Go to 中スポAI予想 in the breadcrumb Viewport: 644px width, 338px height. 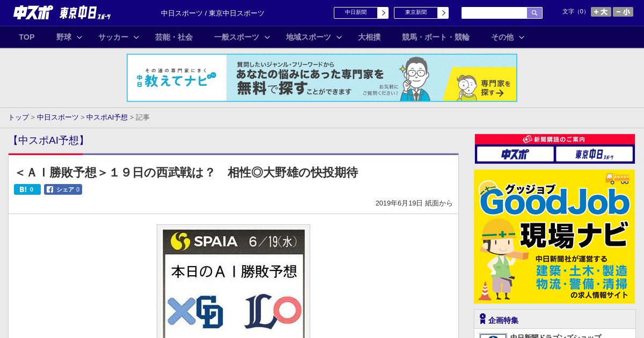pyautogui.click(x=107, y=117)
